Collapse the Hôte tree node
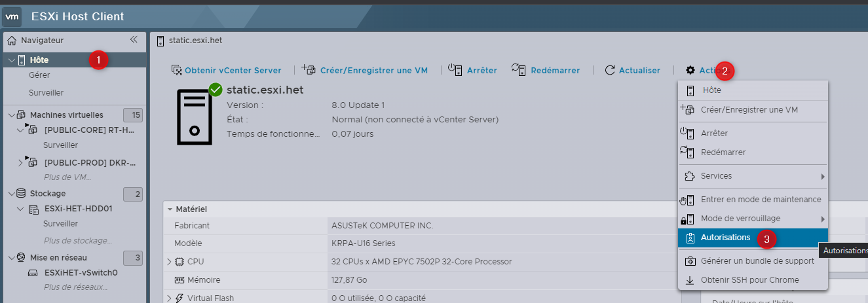The height and width of the screenshot is (303, 868). coord(11,60)
